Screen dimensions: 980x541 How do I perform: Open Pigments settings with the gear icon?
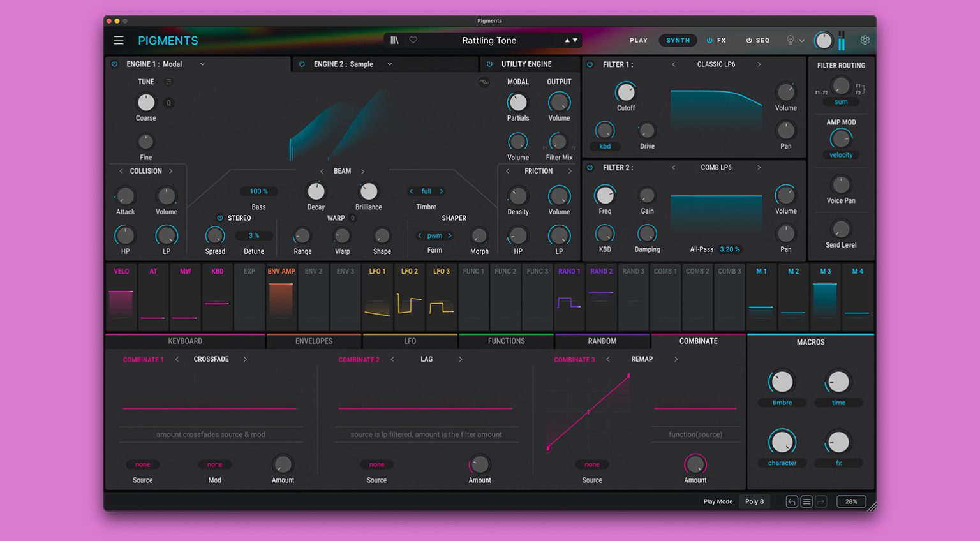click(x=865, y=40)
